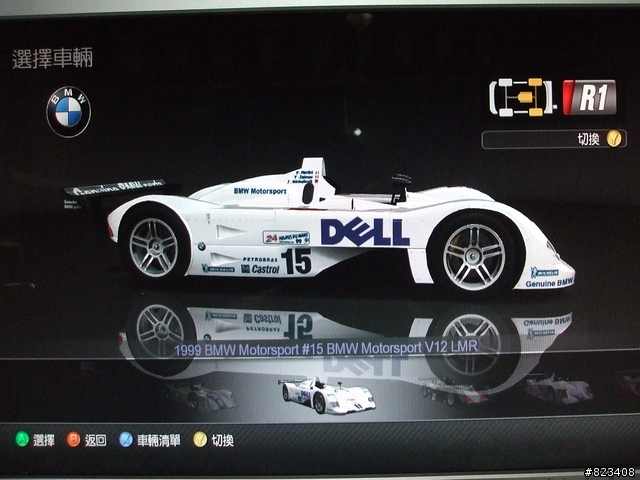The width and height of the screenshot is (640, 480).
Task: Open the 車輛清單 vehicle list
Action: tap(159, 440)
